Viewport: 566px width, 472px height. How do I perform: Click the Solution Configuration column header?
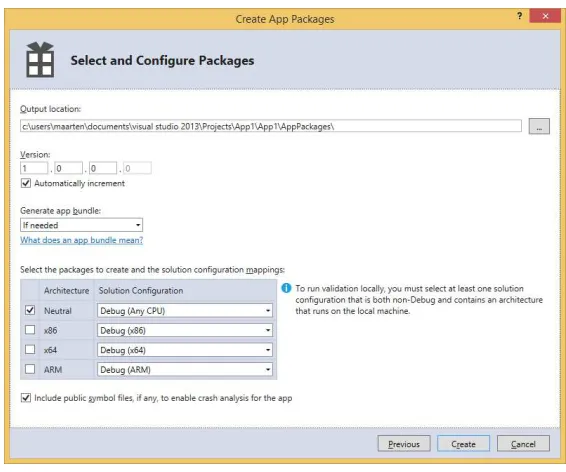coord(141,290)
